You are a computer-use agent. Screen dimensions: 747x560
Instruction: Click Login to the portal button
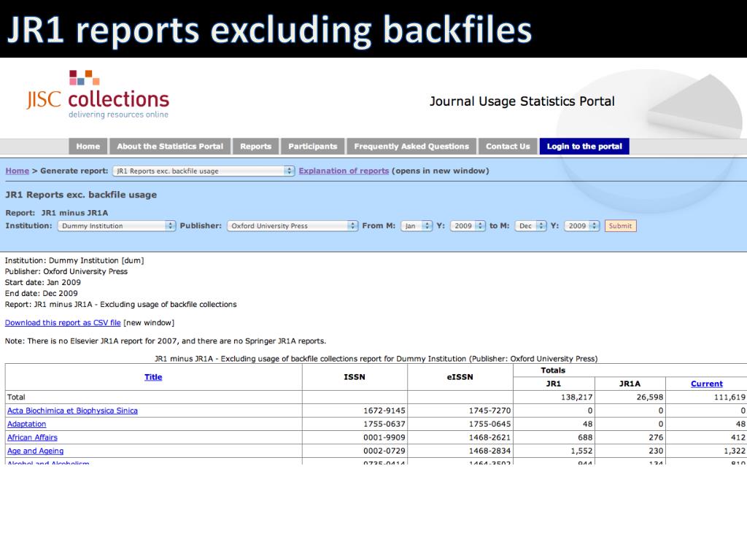click(584, 146)
